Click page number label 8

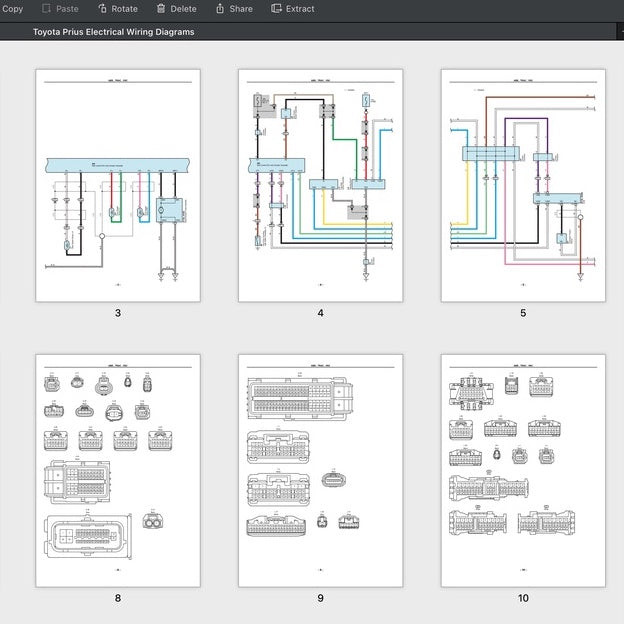(118, 599)
